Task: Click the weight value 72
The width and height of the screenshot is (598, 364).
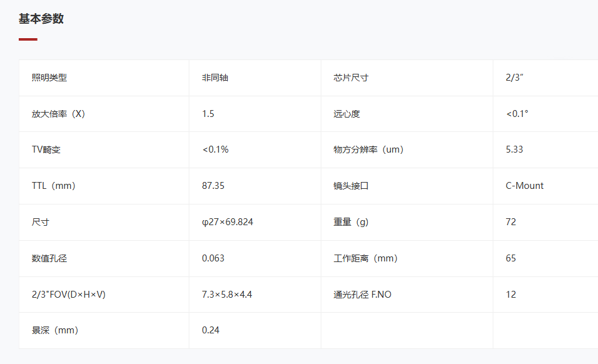Action: click(511, 222)
